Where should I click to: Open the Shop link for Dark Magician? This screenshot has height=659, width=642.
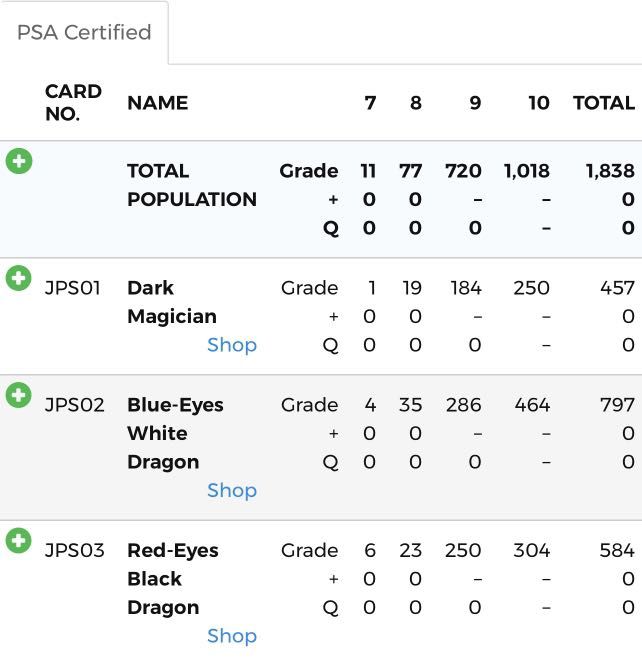tap(232, 345)
